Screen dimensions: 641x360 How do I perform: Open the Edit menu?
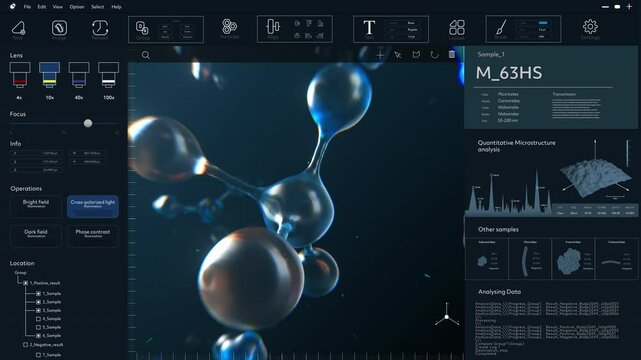[42, 7]
